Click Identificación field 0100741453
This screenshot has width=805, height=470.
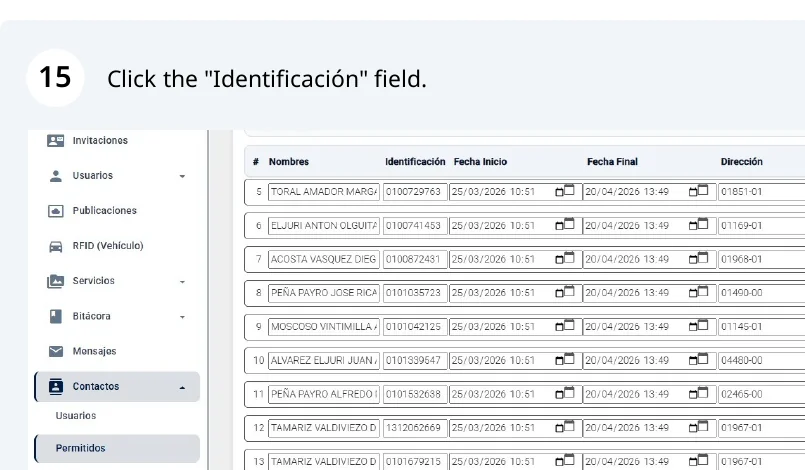pos(415,225)
